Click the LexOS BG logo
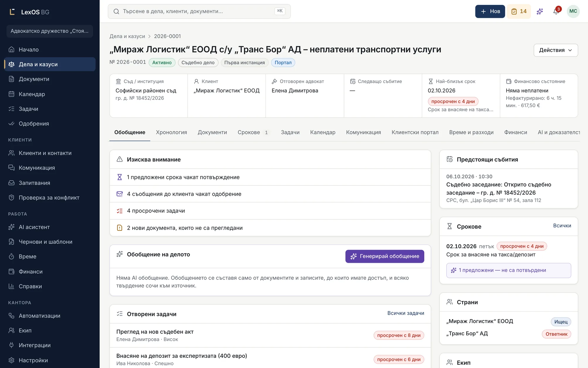The width and height of the screenshot is (588, 368). (29, 12)
